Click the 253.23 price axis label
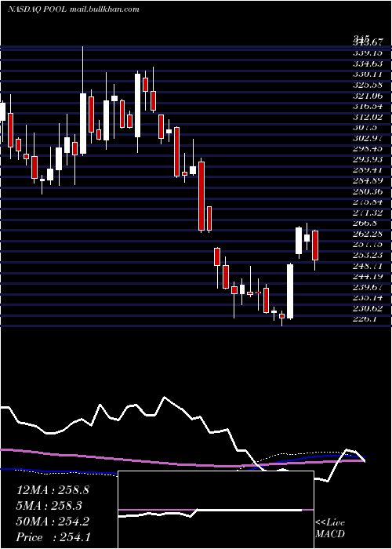The image size is (392, 549). 368,255
